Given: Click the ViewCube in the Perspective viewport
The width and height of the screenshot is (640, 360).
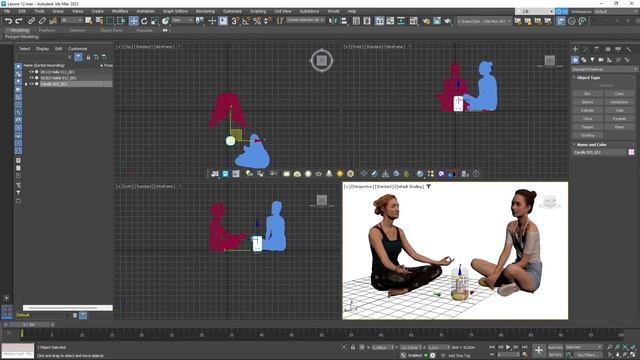Looking at the screenshot, I should [549, 201].
